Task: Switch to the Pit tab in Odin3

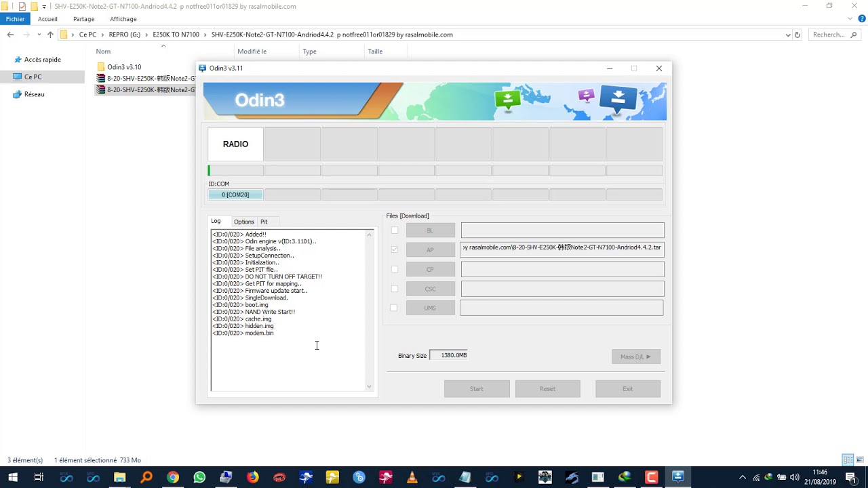Action: tap(264, 222)
